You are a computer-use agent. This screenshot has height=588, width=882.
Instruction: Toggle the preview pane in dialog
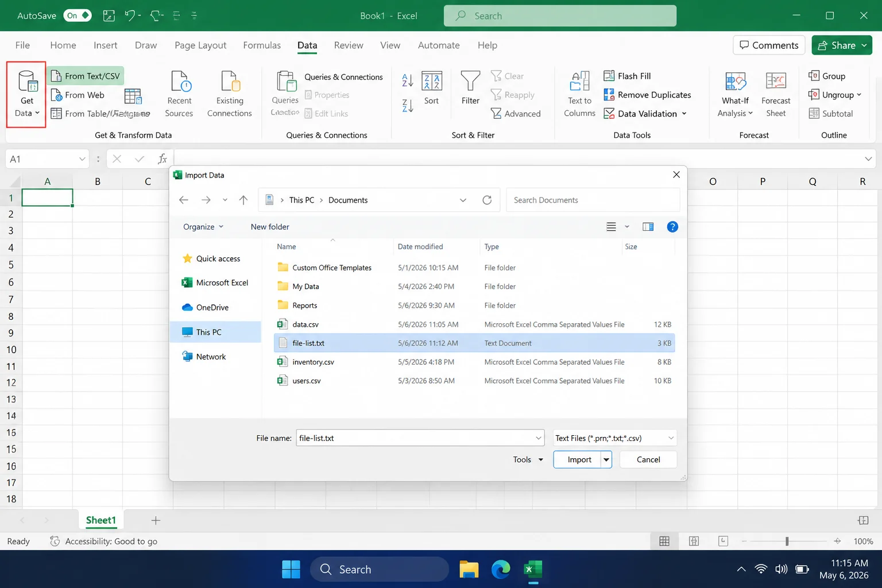(x=648, y=227)
